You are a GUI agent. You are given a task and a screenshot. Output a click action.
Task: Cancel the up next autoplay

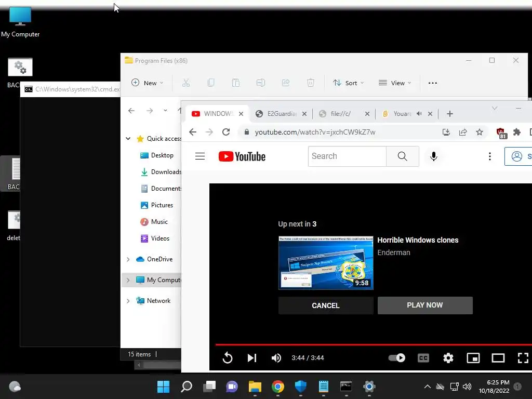[326, 305]
